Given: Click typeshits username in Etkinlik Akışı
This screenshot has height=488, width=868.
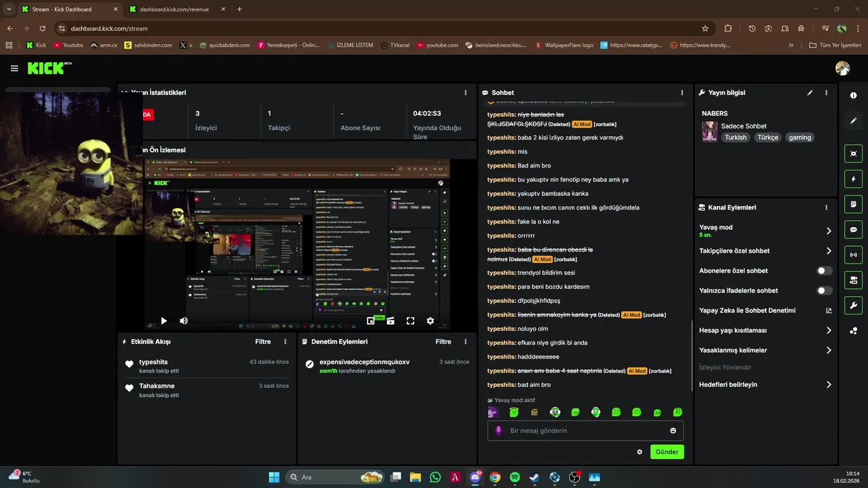Looking at the screenshot, I should click(153, 362).
